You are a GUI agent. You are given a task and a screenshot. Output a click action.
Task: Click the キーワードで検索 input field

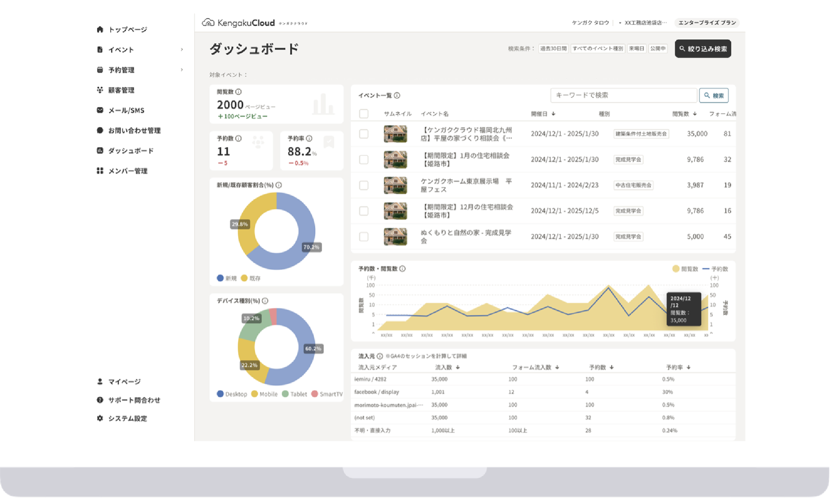point(623,95)
